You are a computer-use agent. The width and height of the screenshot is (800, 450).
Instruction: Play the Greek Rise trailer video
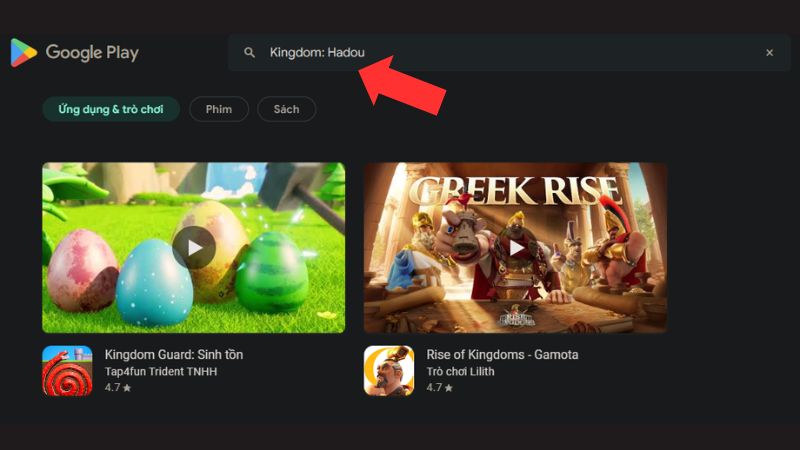coord(516,248)
